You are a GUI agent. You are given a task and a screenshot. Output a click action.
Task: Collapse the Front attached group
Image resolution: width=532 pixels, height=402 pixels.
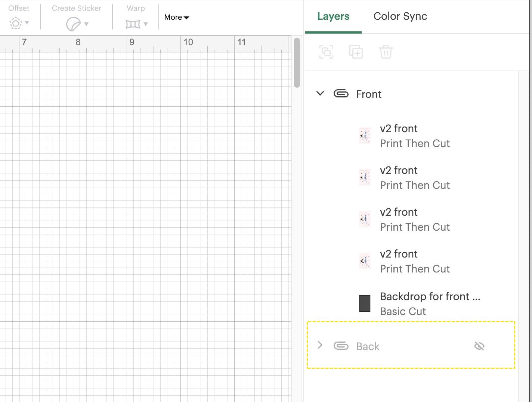[x=320, y=93]
